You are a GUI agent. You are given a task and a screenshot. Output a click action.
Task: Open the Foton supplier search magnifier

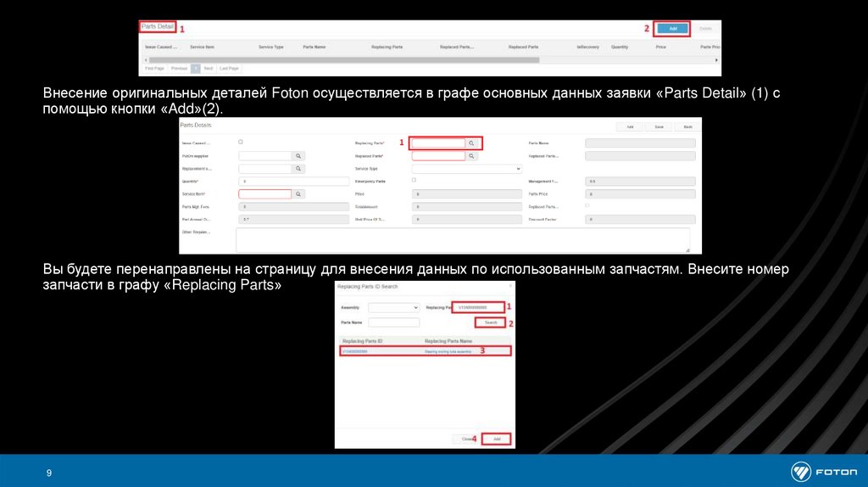pos(298,156)
